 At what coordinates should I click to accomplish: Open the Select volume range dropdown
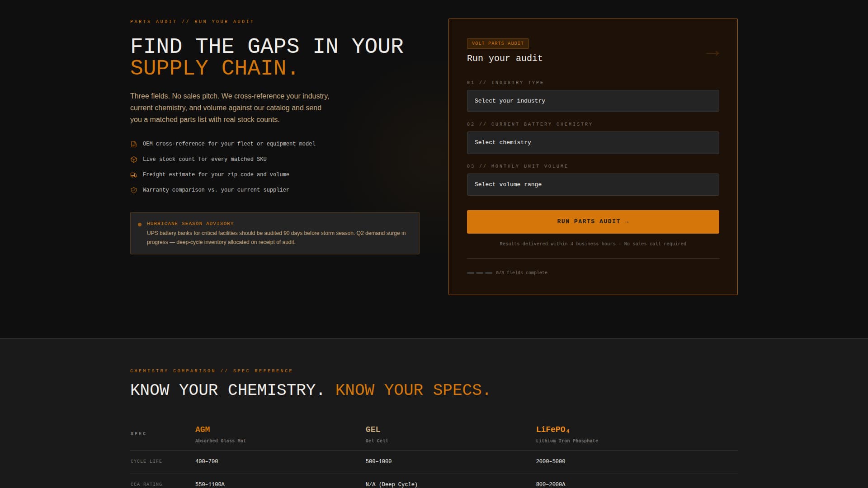tap(593, 184)
